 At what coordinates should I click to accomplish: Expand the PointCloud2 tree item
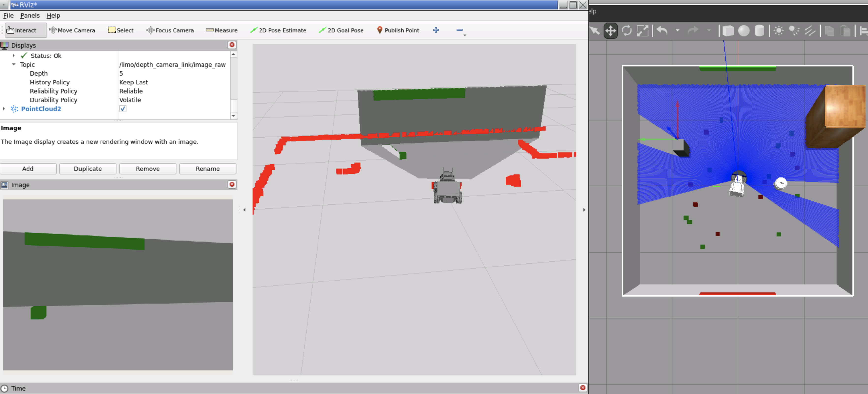[x=4, y=109]
